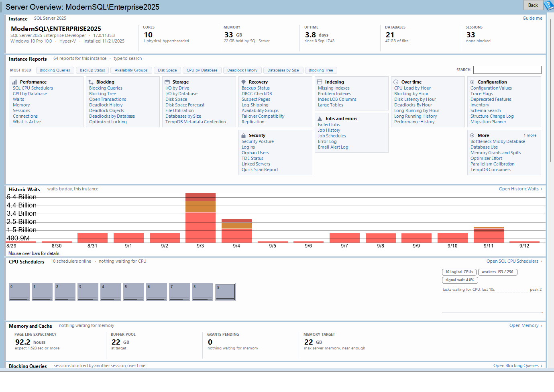The height and width of the screenshot is (392, 554).
Task: Select the CPU by Database most-used pill
Action: pyautogui.click(x=202, y=70)
